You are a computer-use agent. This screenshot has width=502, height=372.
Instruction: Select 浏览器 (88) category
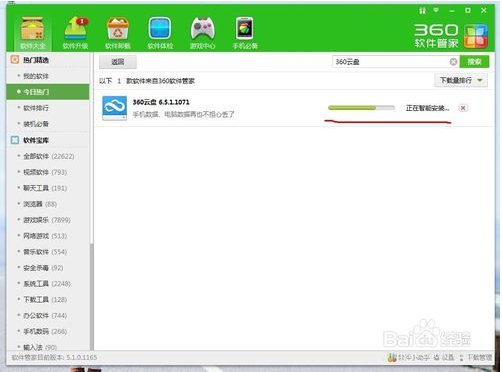coord(40,204)
